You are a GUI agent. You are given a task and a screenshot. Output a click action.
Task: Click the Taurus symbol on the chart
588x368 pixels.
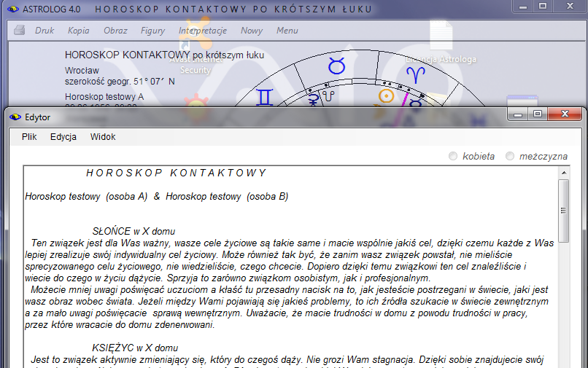click(336, 66)
